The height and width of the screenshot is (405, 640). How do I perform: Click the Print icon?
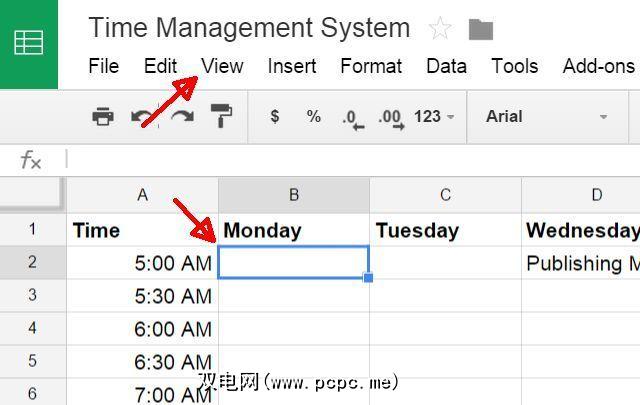pyautogui.click(x=103, y=117)
